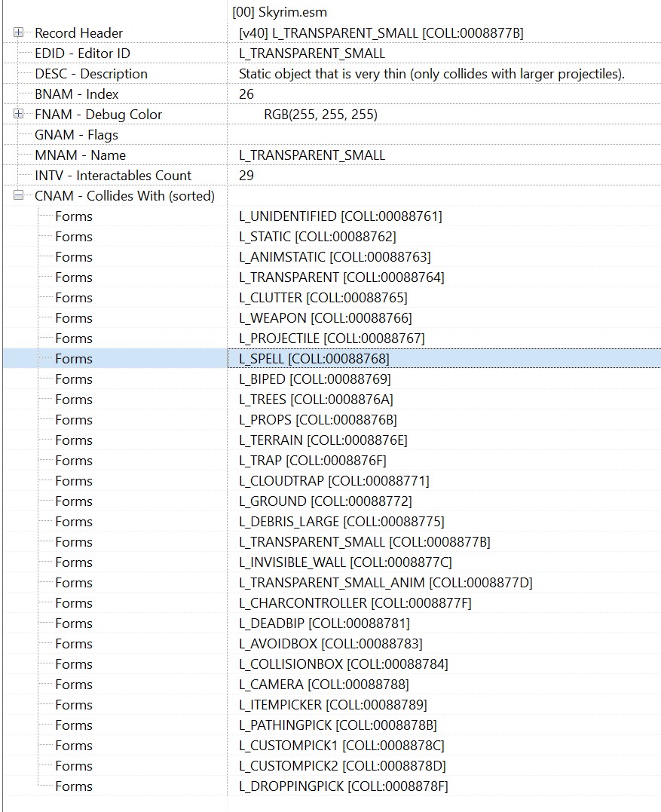Collapse the CNAM - Collides With list

point(19,195)
